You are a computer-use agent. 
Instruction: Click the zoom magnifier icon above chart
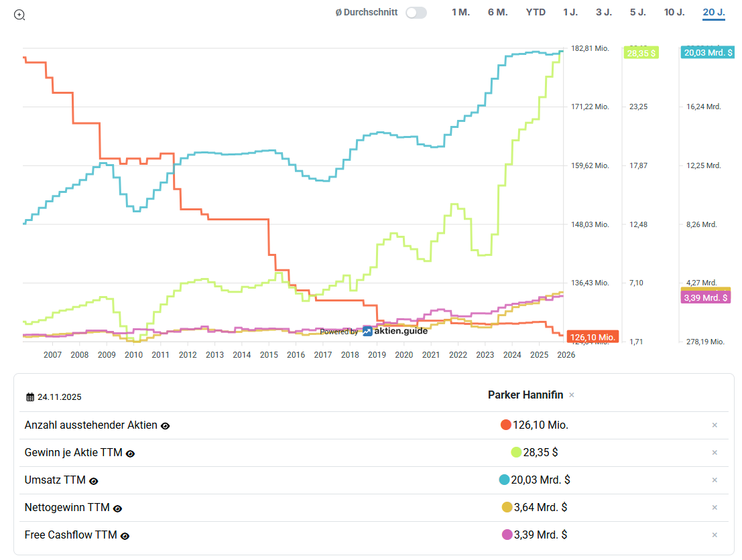19,15
